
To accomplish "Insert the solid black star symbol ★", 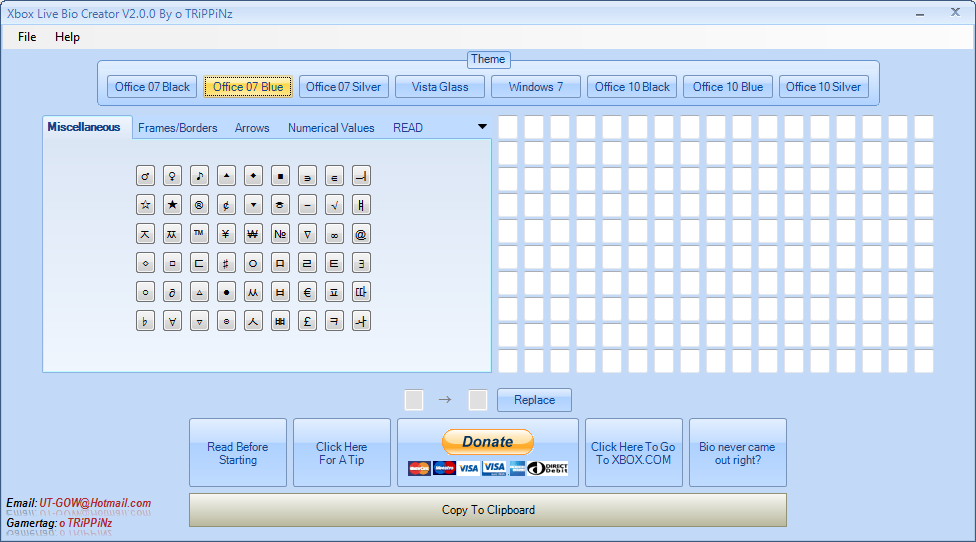I will tap(172, 205).
